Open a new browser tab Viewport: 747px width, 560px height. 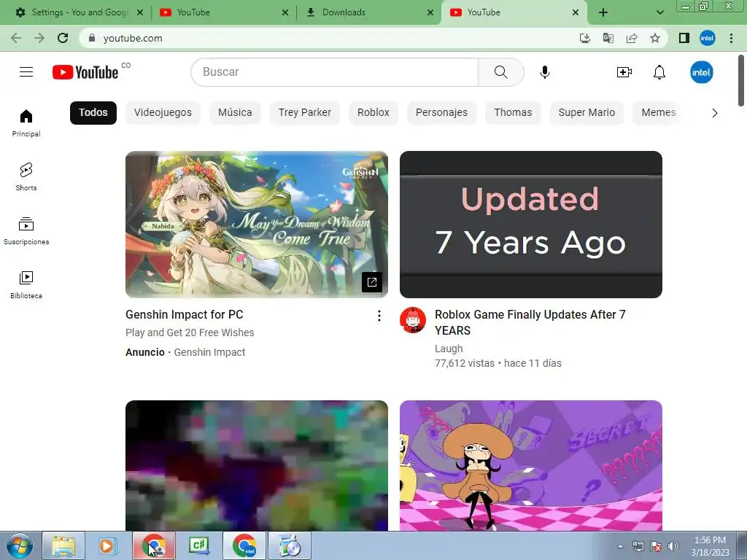[603, 12]
